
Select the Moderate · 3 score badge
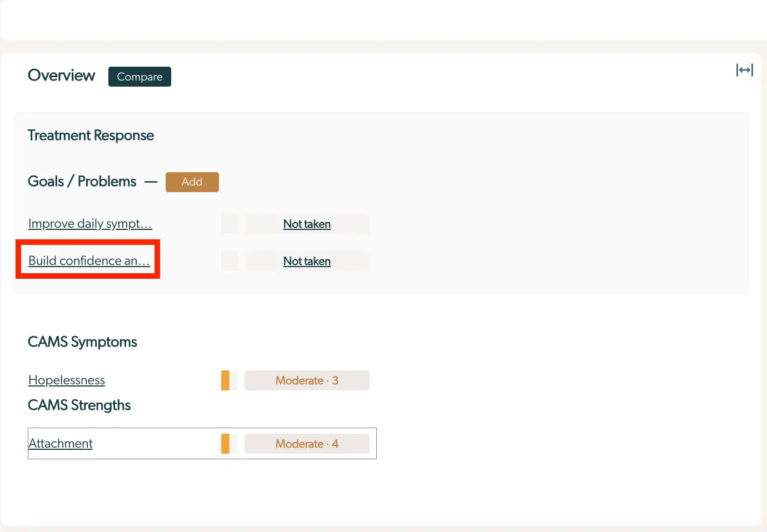(307, 380)
